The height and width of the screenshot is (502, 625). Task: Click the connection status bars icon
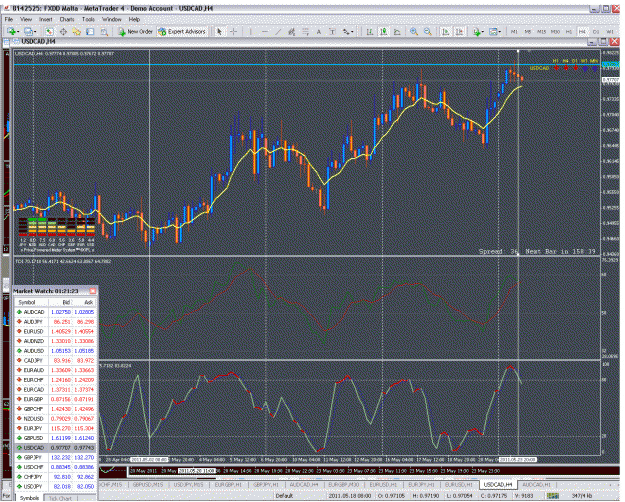552,496
